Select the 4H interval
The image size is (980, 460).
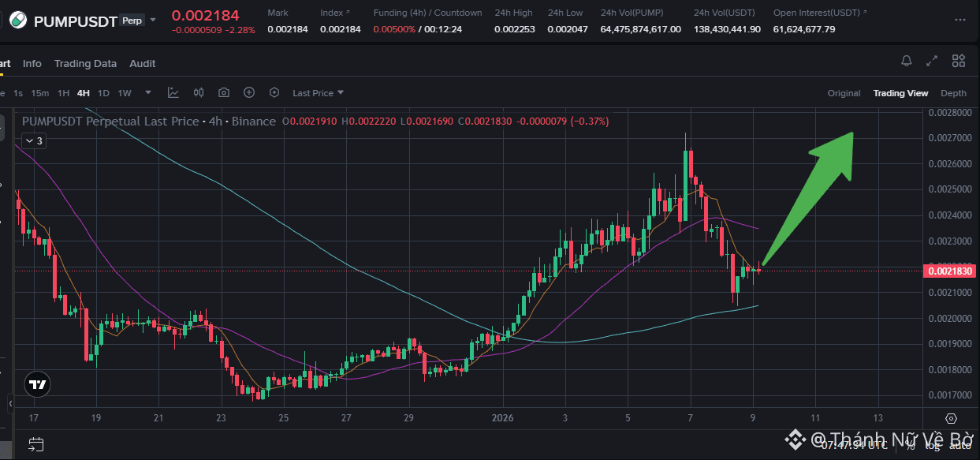pos(84,93)
